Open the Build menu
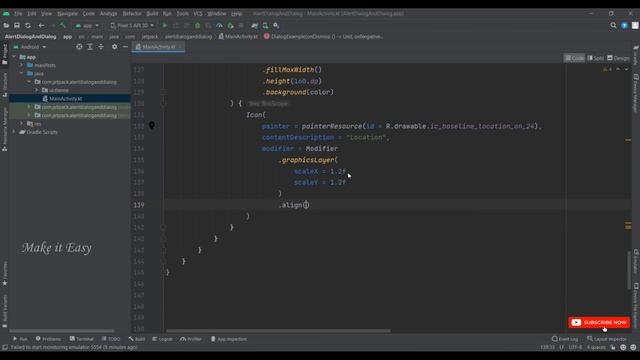 (152, 13)
